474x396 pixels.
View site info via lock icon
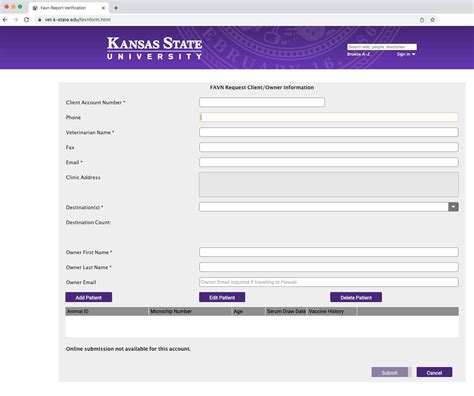pyautogui.click(x=39, y=20)
